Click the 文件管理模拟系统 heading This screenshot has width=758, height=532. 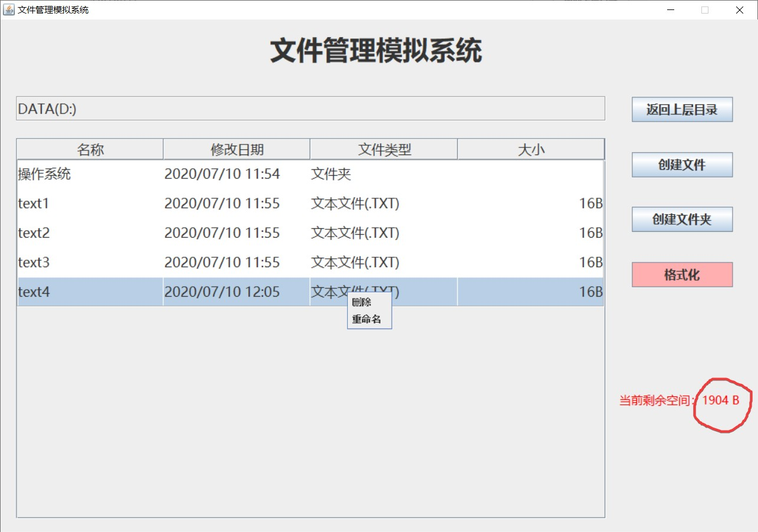376,51
